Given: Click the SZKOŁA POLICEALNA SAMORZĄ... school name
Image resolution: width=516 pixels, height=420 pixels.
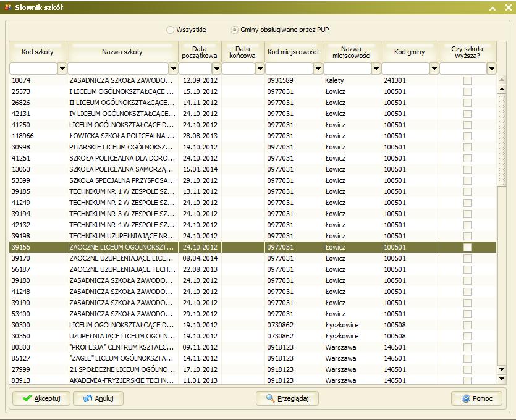Looking at the screenshot, I should click(x=121, y=170).
